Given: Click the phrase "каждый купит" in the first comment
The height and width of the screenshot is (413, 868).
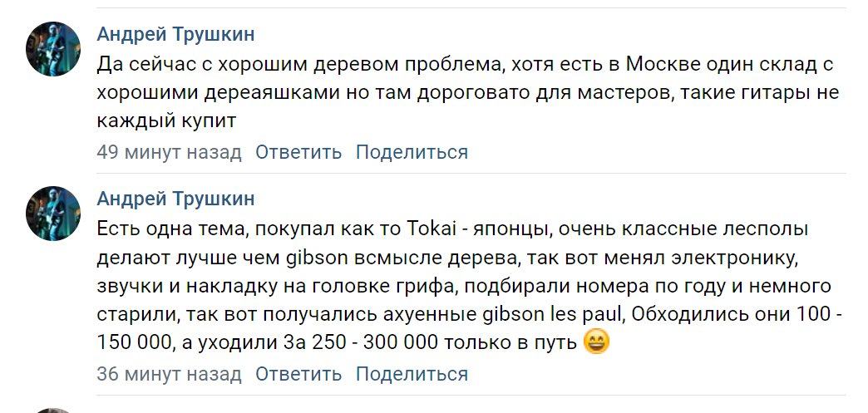Looking at the screenshot, I should click(166, 120).
